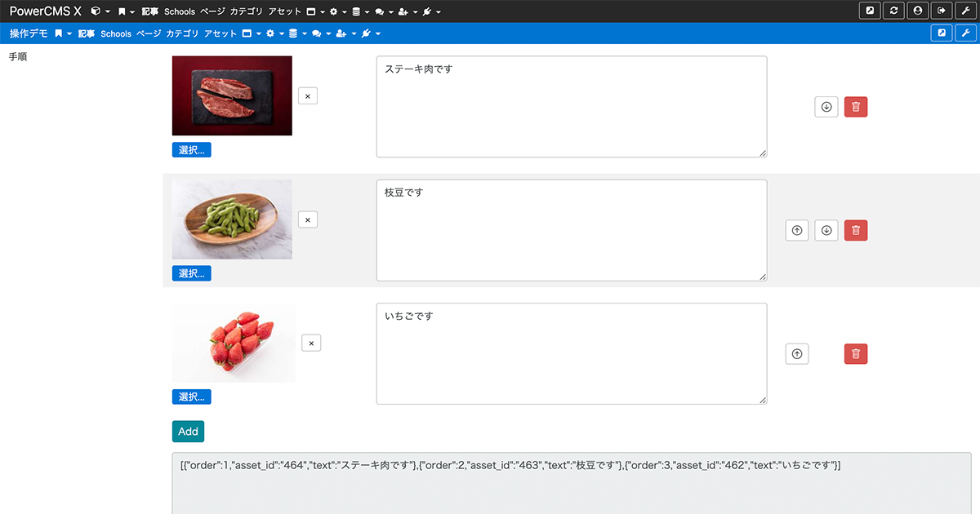
Task: Remove the strawberry image with its × button
Action: tap(311, 343)
